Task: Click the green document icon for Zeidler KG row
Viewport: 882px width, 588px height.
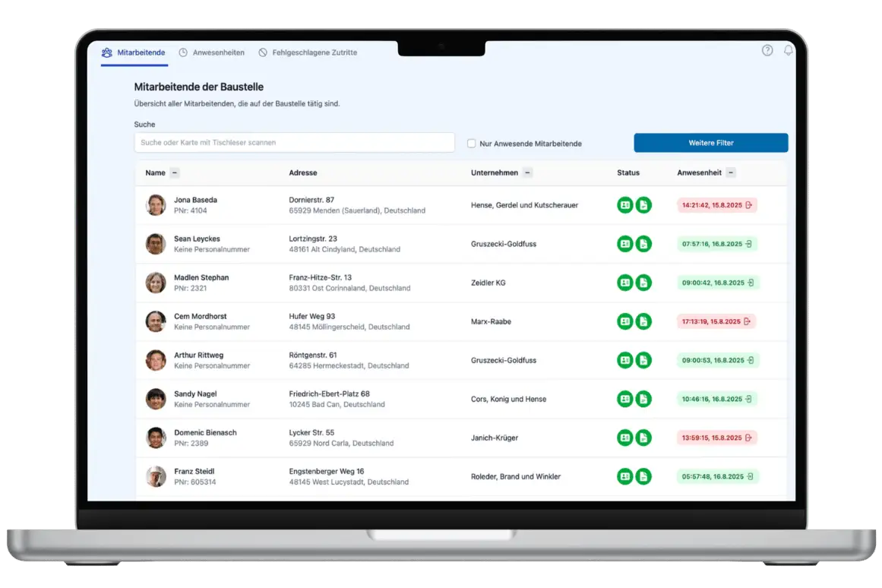Action: click(x=643, y=282)
